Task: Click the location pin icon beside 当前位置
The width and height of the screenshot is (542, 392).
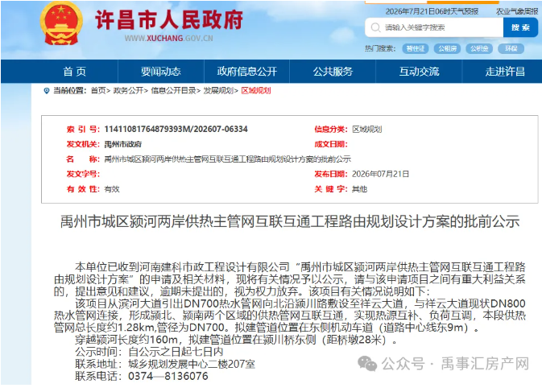Action: point(47,91)
